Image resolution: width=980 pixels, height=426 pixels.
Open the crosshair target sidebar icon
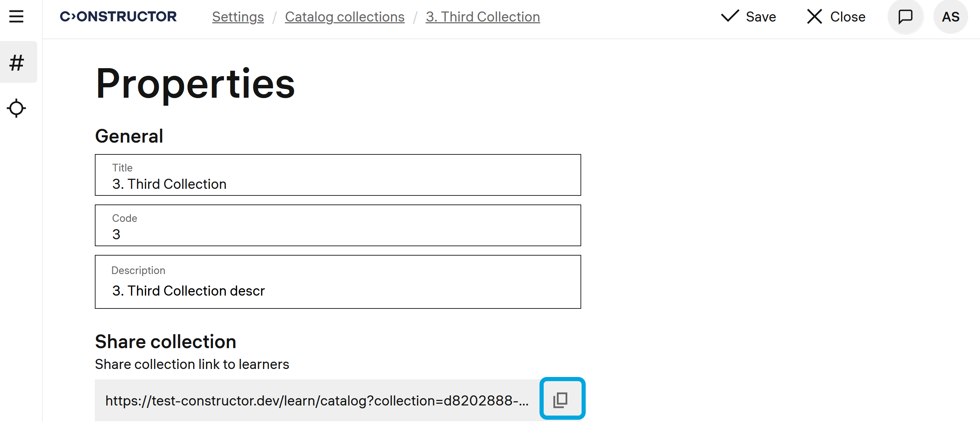click(16, 108)
